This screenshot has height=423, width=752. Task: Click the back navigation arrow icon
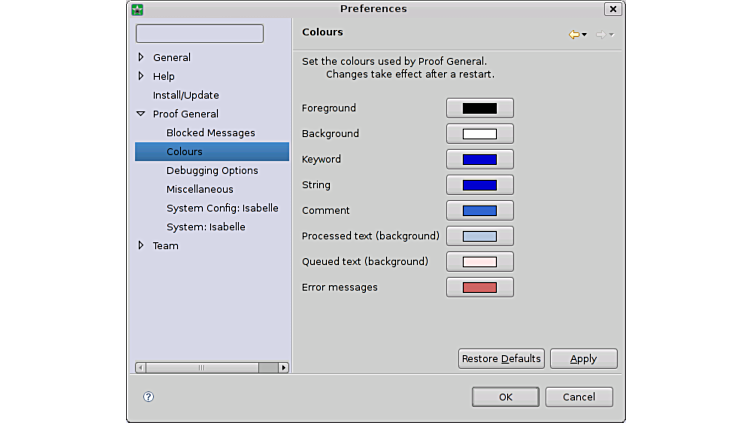(574, 35)
